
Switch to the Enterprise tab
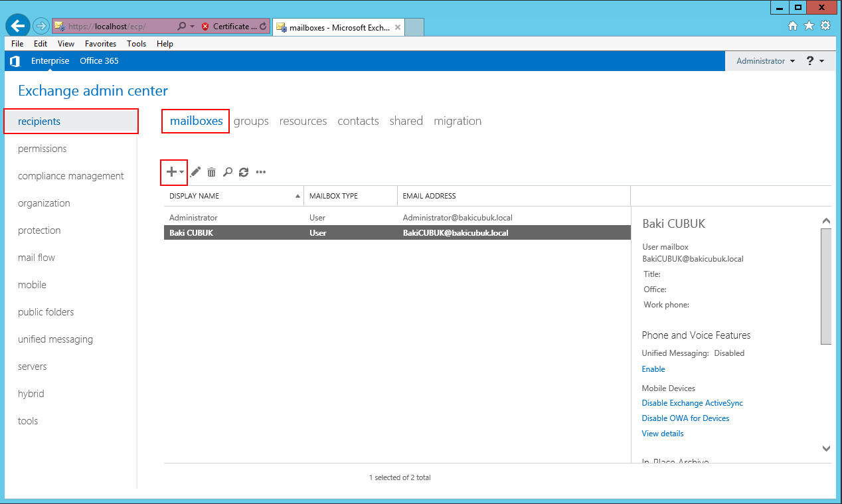click(x=50, y=61)
